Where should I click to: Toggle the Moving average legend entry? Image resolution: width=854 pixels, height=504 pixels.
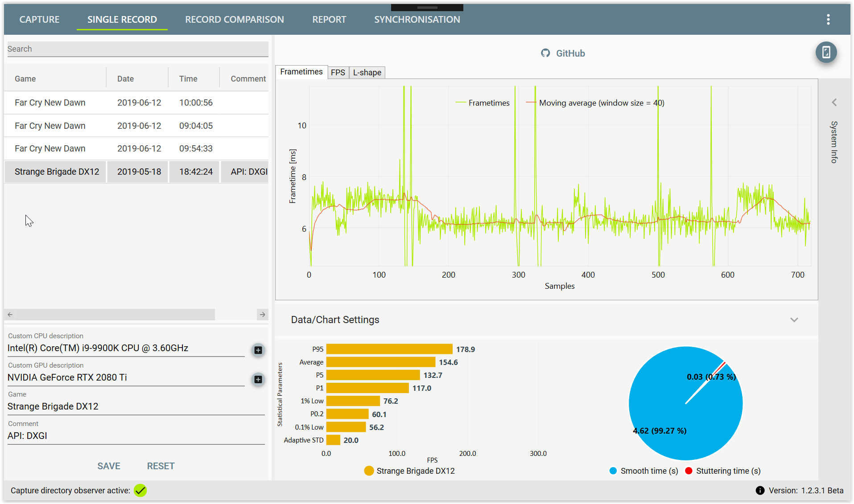coord(595,103)
